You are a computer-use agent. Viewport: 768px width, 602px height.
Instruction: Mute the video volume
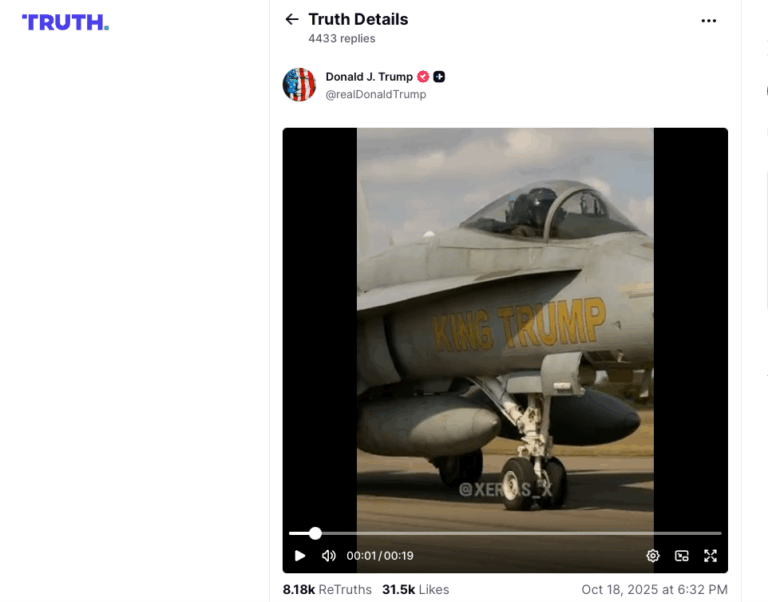(x=328, y=555)
